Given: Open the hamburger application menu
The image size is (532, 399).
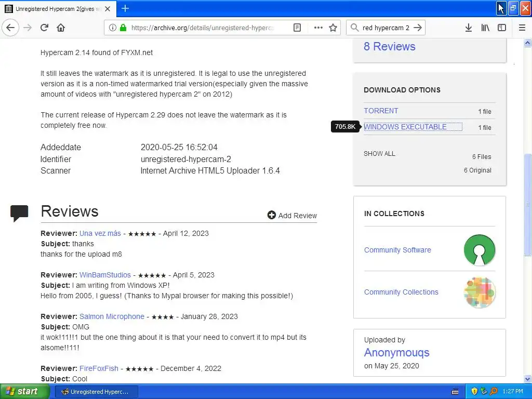Looking at the screenshot, I should tap(522, 28).
